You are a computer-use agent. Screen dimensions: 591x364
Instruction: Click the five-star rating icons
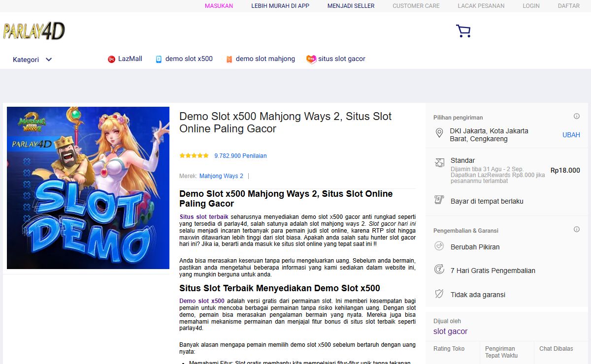[x=194, y=155]
